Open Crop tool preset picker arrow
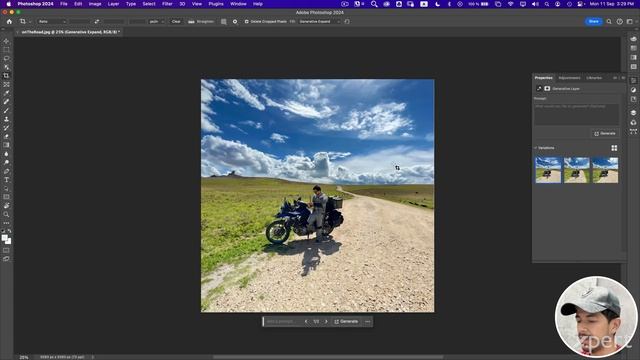 [x=30, y=22]
